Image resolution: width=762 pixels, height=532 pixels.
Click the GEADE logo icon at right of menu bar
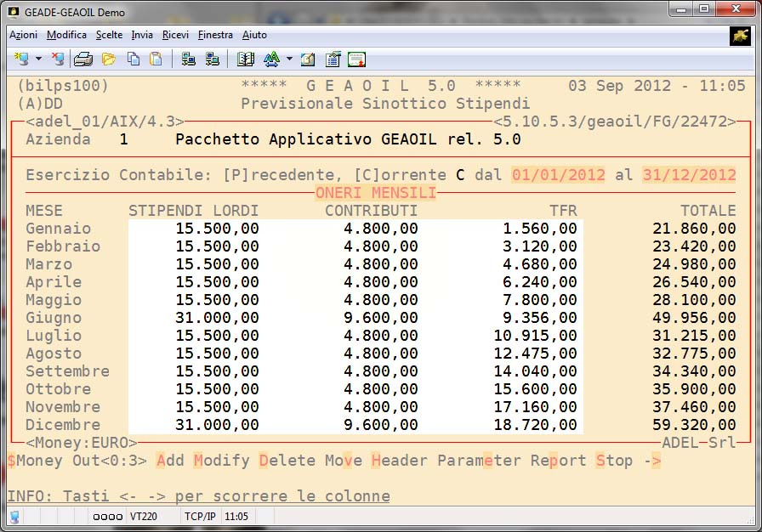(x=739, y=35)
